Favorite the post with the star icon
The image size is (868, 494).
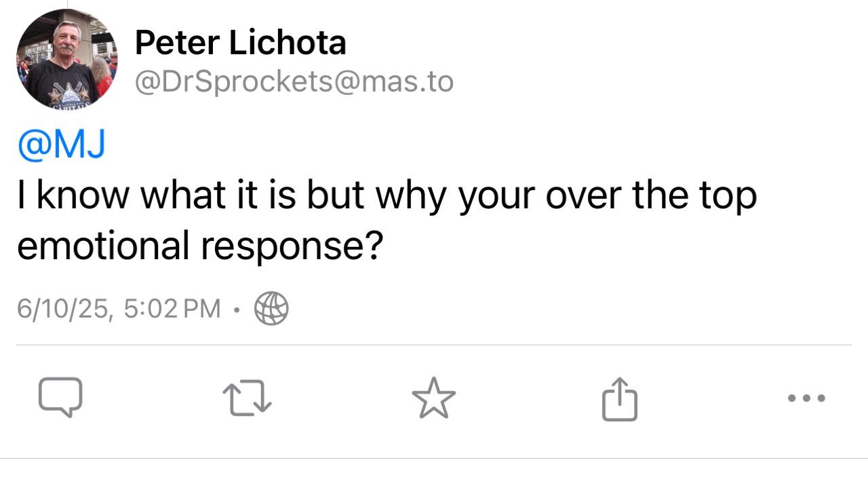click(x=434, y=397)
